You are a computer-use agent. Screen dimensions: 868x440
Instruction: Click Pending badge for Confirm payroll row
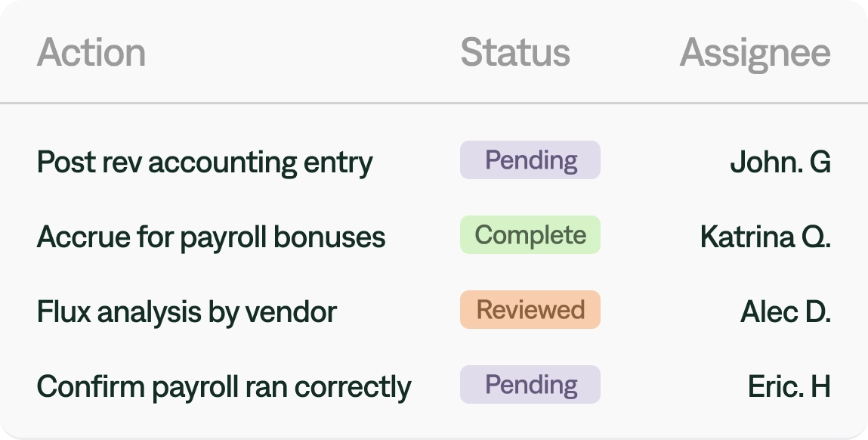coord(530,385)
